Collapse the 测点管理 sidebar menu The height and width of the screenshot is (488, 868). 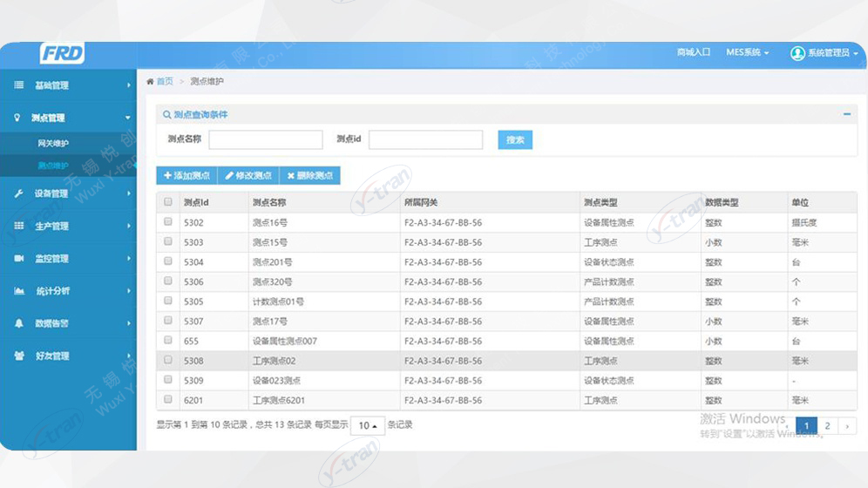[x=68, y=118]
